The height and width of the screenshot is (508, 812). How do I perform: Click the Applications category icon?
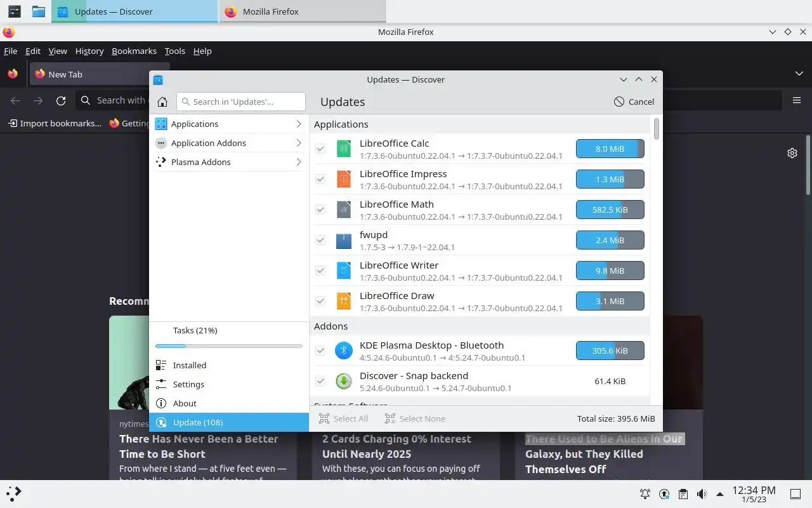(x=161, y=124)
